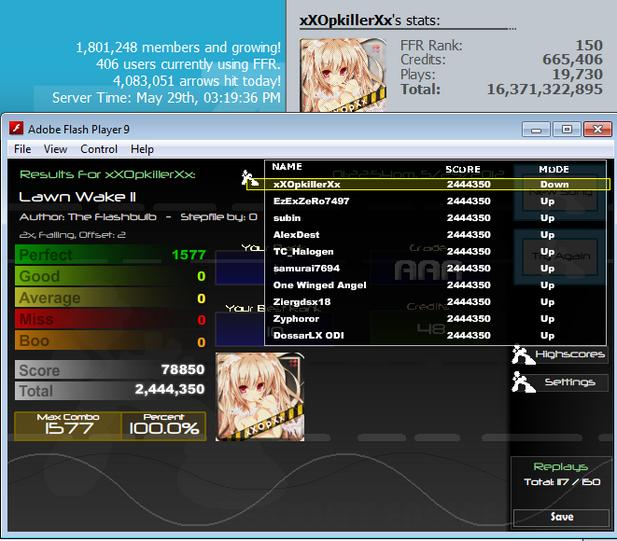The width and height of the screenshot is (617, 541).
Task: Click the Down mode value for xXOpkillerXx
Action: [x=554, y=185]
